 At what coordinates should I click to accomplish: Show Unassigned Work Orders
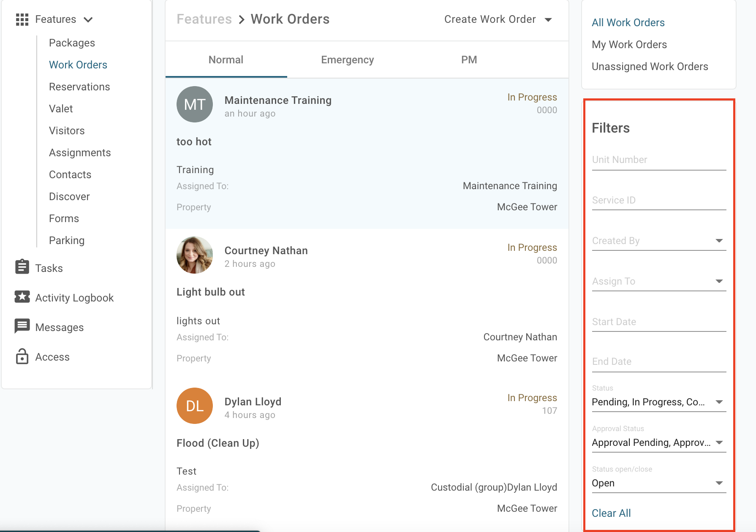point(650,67)
